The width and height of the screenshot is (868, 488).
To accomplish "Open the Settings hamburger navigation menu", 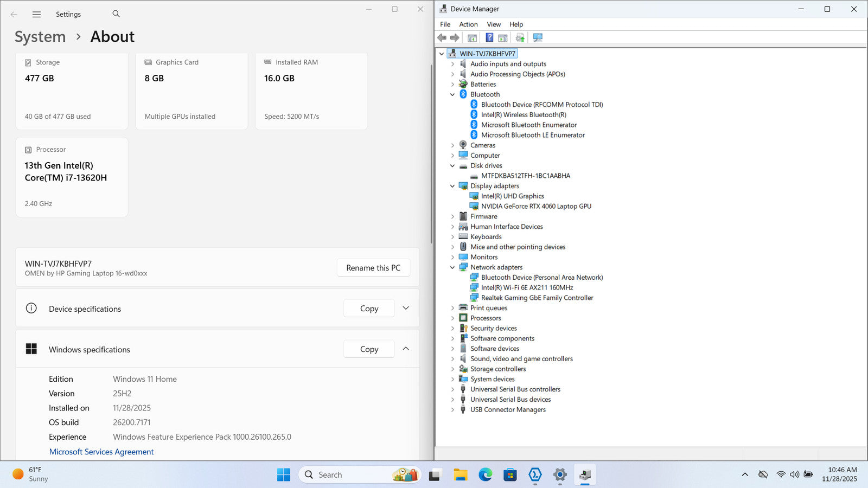I will click(x=36, y=15).
